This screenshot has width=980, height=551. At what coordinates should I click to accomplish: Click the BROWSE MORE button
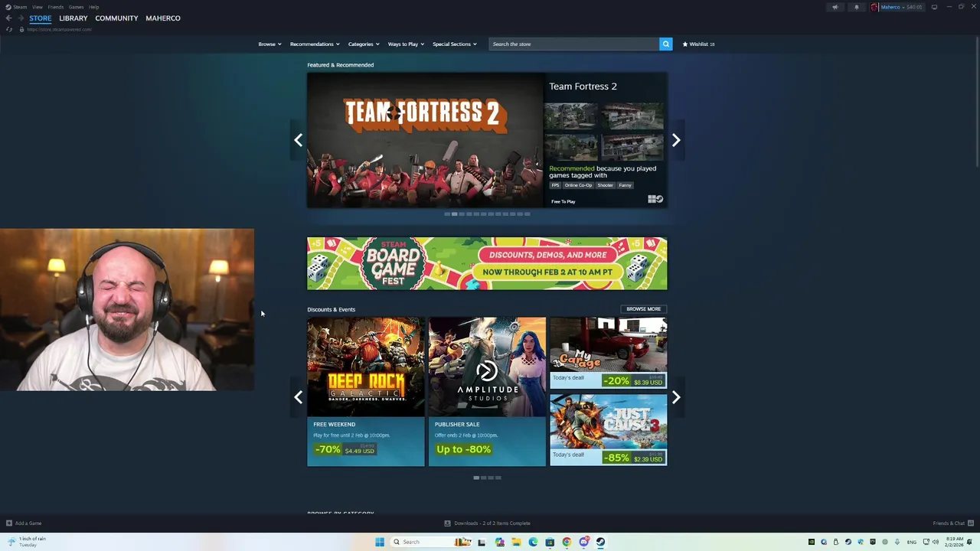(x=643, y=309)
